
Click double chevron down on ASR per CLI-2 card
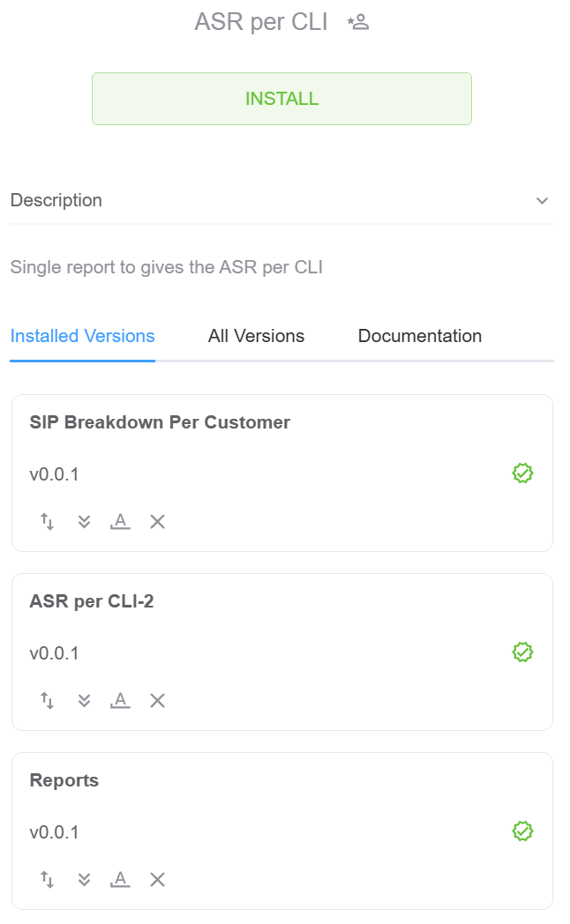[85, 701]
